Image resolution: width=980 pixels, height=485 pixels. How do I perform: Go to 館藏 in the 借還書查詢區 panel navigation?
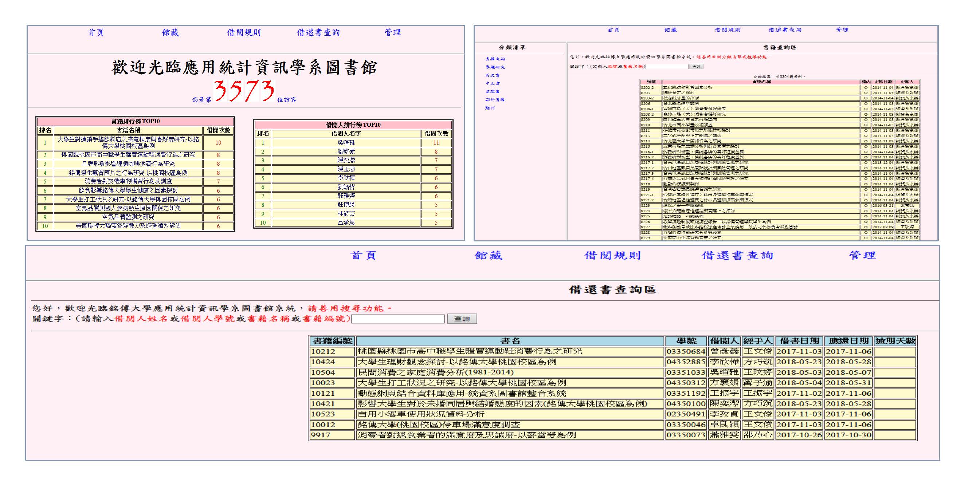(488, 255)
